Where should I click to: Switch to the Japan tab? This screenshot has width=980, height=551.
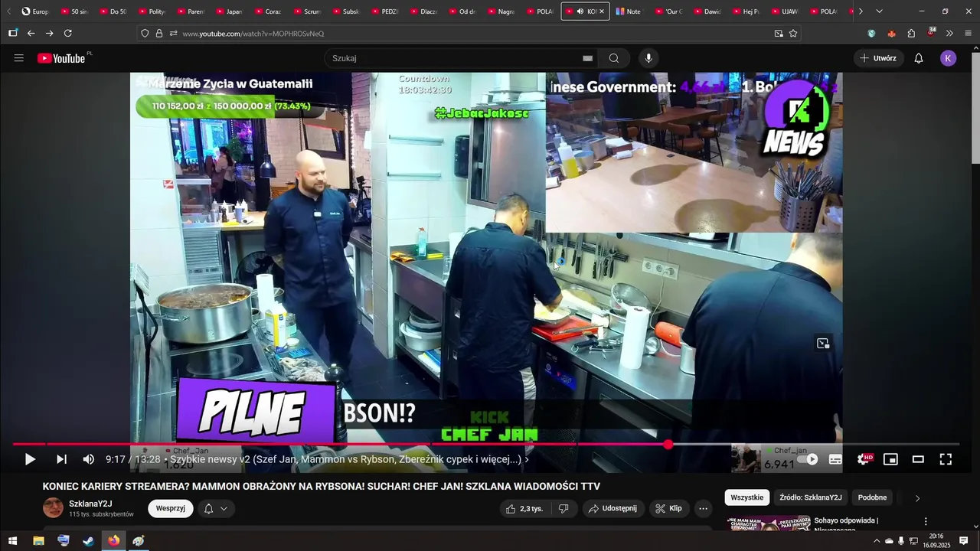(x=229, y=11)
